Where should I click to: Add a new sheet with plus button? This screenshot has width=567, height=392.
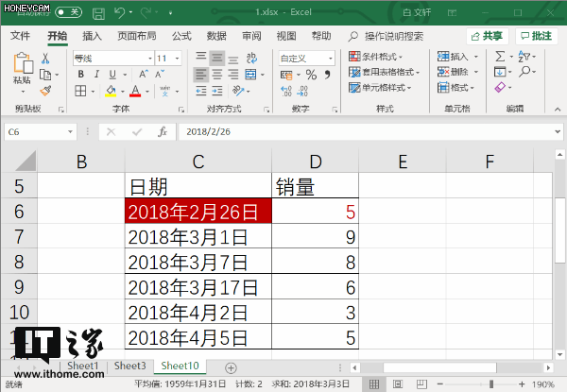[x=231, y=368]
